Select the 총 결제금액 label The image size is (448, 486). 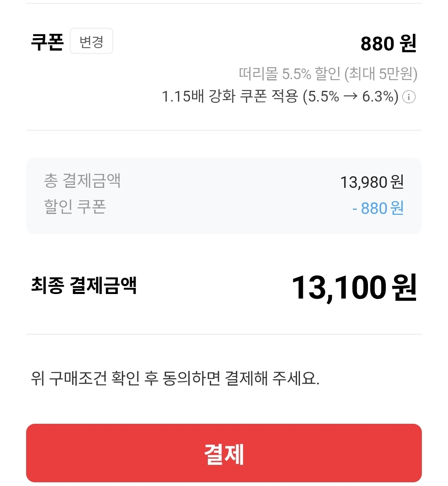82,181
